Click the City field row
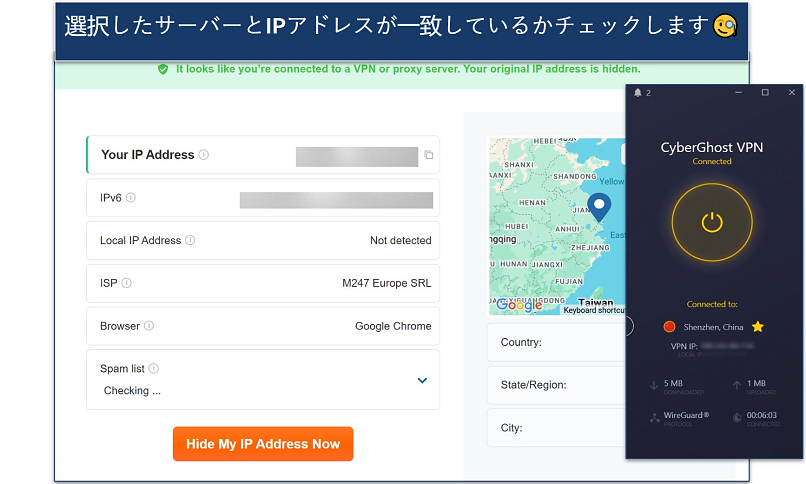This screenshot has width=806, height=484. (556, 427)
